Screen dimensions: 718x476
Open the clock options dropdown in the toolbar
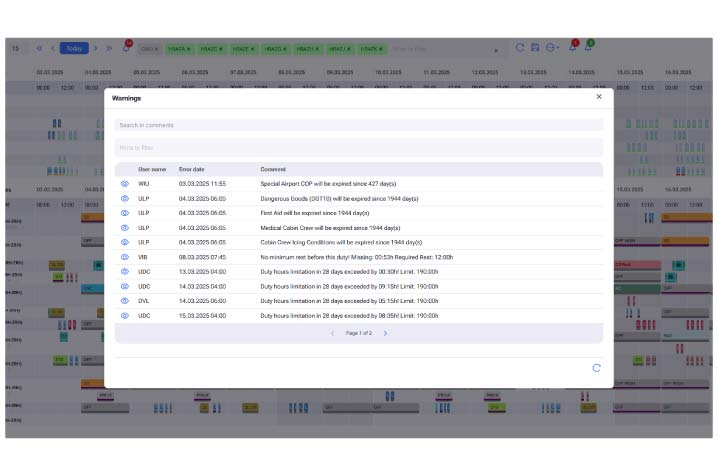click(x=552, y=48)
